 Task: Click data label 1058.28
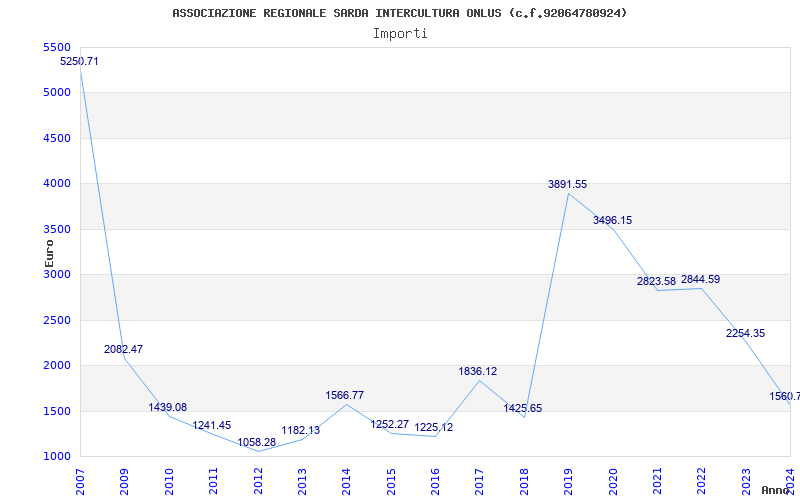pos(257,442)
